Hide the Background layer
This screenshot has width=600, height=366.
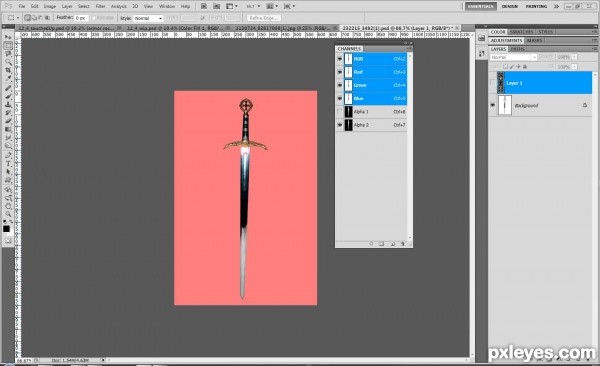(493, 105)
